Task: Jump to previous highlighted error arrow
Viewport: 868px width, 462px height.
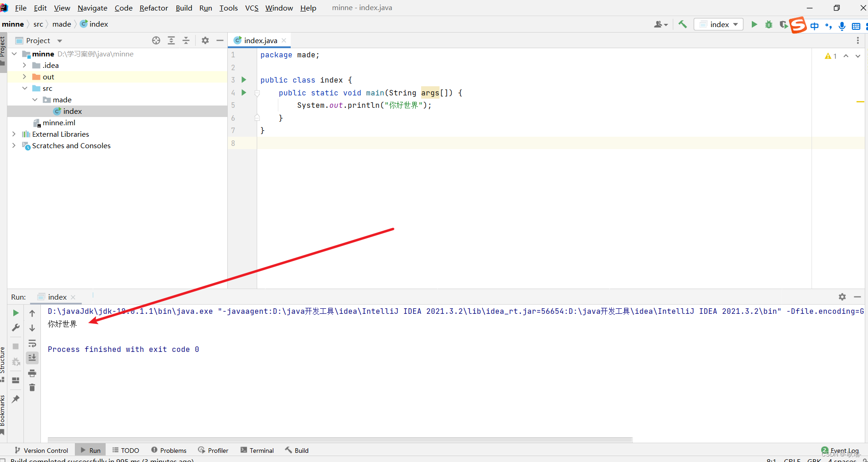Action: pyautogui.click(x=846, y=56)
